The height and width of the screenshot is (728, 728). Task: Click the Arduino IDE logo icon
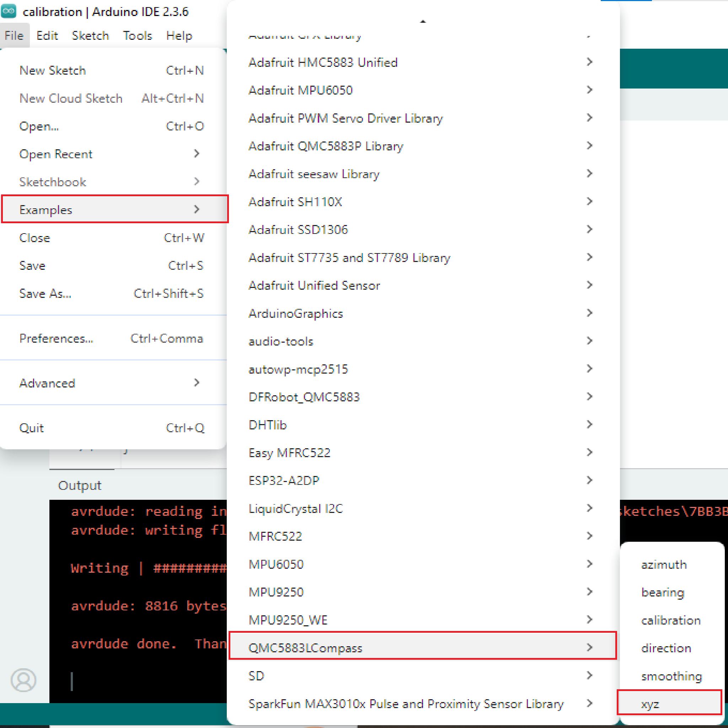pyautogui.click(x=8, y=11)
